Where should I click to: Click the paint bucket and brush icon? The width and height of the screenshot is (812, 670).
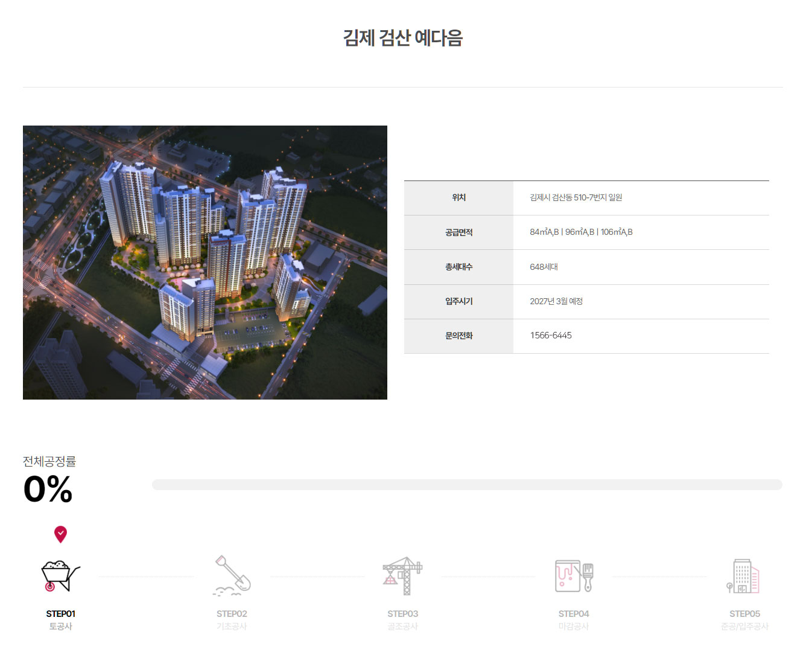pos(574,576)
